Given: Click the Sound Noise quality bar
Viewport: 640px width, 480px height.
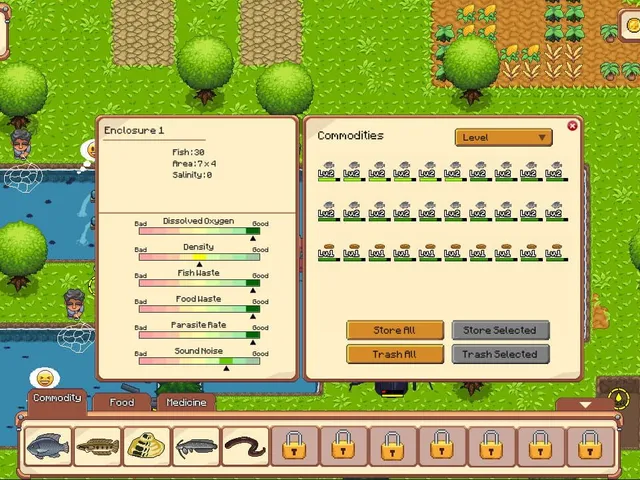Looking at the screenshot, I should coord(199,361).
